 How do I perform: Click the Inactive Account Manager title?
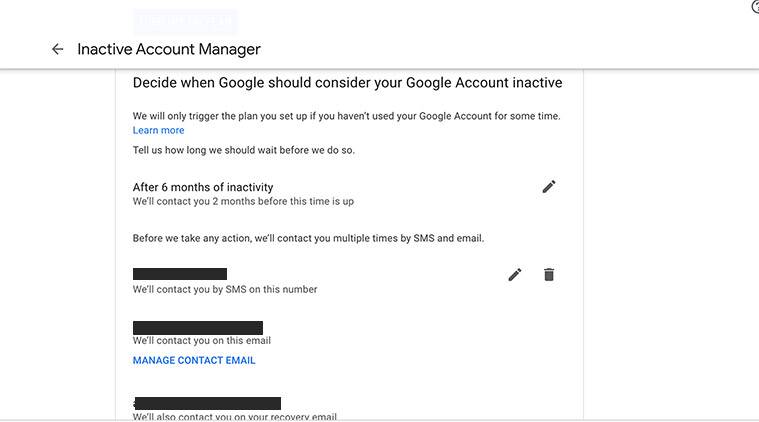tap(169, 49)
